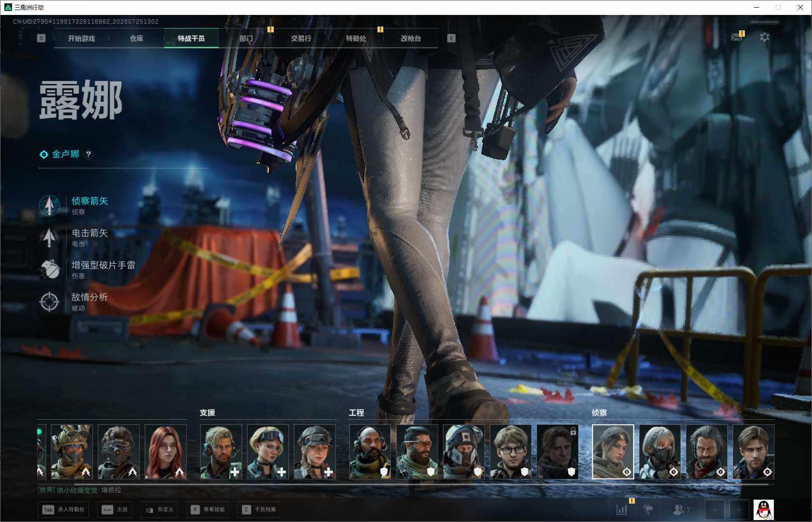Select the 侦察箭矢 skill icon

tap(49, 206)
